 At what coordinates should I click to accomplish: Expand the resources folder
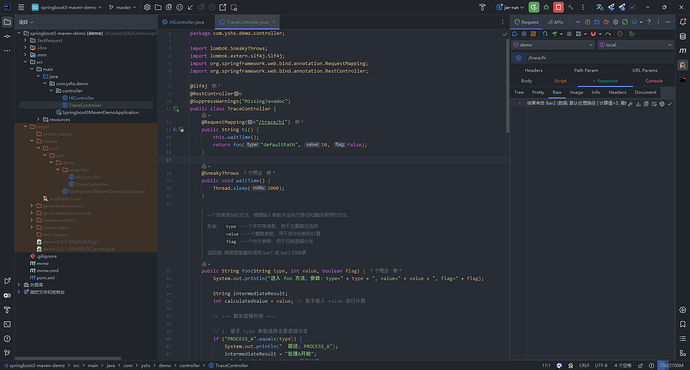pyautogui.click(x=38, y=120)
